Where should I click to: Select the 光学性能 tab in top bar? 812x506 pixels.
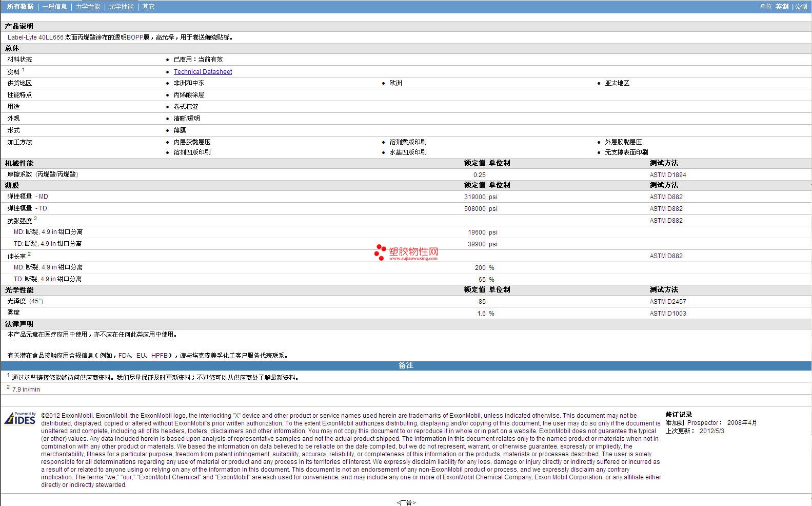coord(121,7)
